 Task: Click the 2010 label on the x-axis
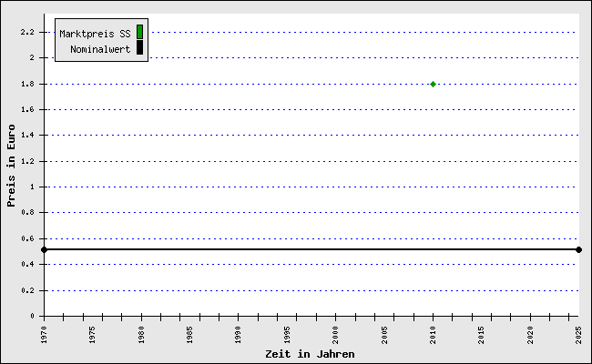pyautogui.click(x=434, y=333)
